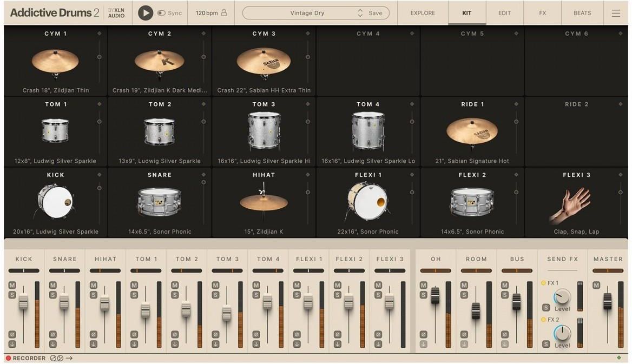Viewport: 632px width, 364px height.
Task: Click the Addictive Drums 2 logo
Action: point(55,12)
